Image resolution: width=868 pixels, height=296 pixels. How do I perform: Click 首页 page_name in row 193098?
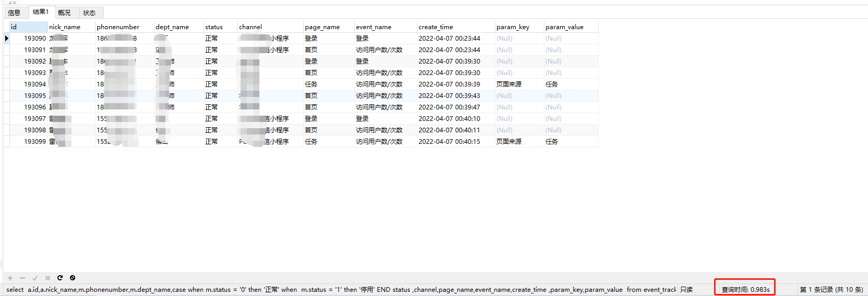coord(329,130)
